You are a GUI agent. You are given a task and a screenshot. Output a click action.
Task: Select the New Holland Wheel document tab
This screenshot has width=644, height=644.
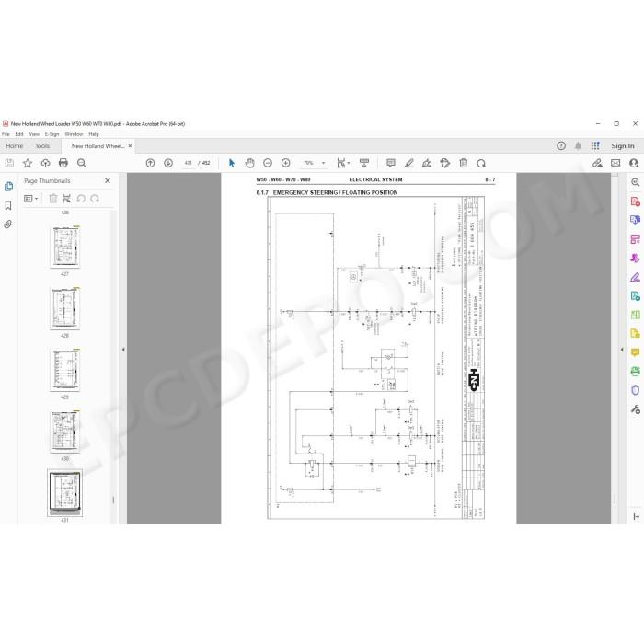pyautogui.click(x=98, y=145)
